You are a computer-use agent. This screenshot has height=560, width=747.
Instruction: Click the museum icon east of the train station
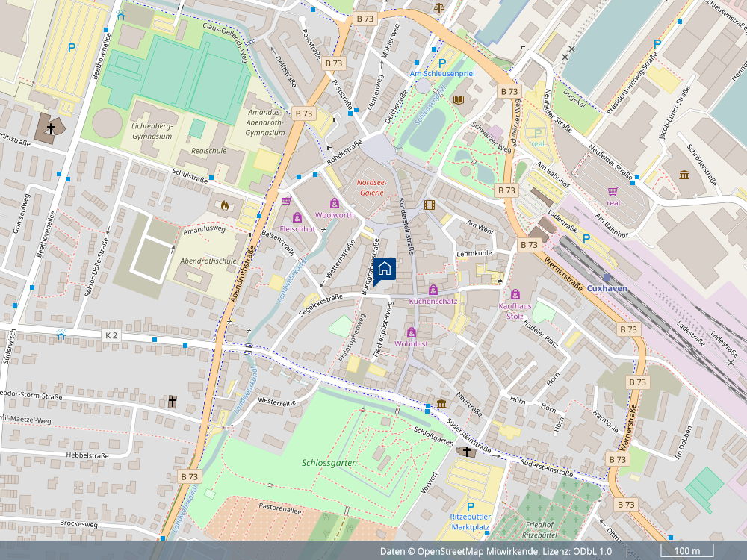pyautogui.click(x=685, y=173)
